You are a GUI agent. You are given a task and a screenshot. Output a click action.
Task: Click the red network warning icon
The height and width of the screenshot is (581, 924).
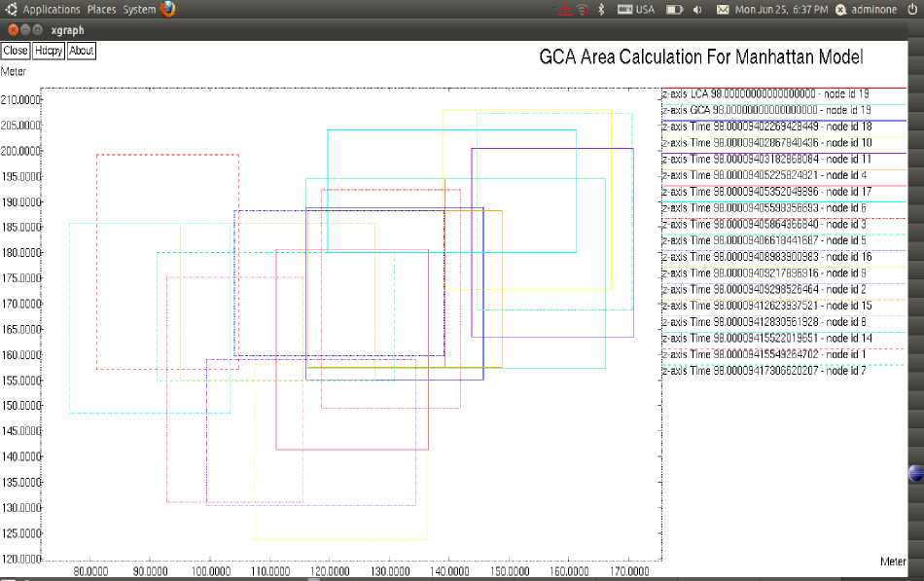[564, 9]
